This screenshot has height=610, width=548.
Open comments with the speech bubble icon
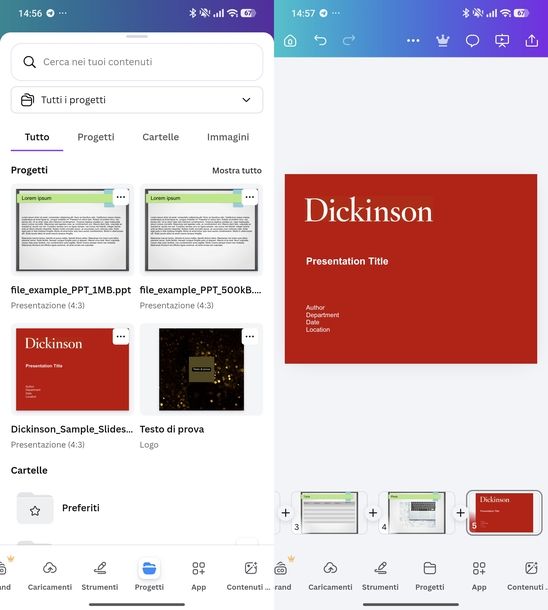(472, 40)
